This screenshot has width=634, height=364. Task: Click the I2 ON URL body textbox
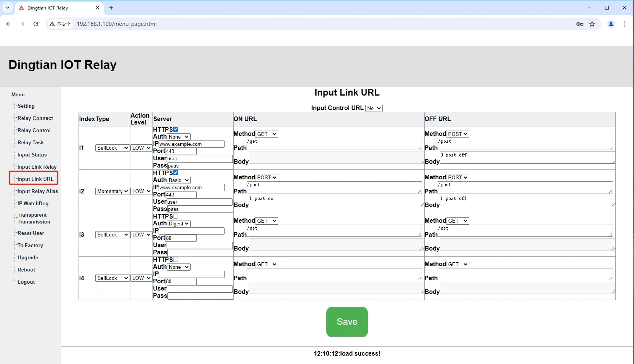click(336, 201)
